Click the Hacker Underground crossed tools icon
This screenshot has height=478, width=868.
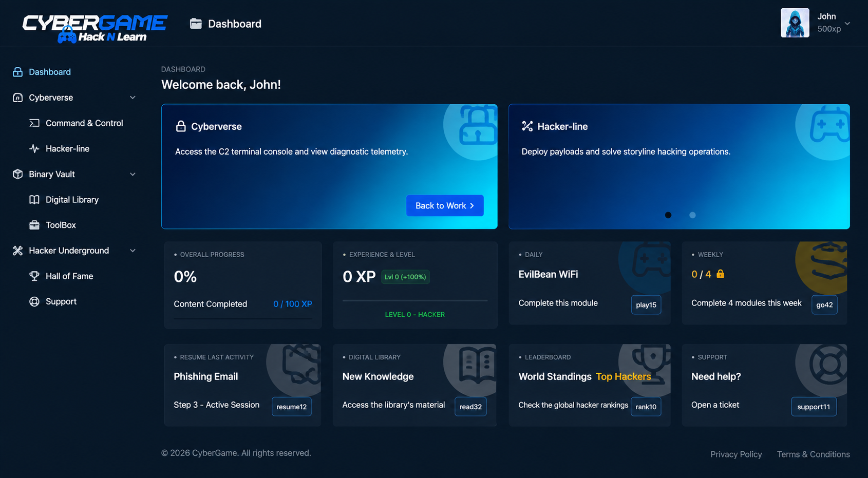pyautogui.click(x=18, y=251)
